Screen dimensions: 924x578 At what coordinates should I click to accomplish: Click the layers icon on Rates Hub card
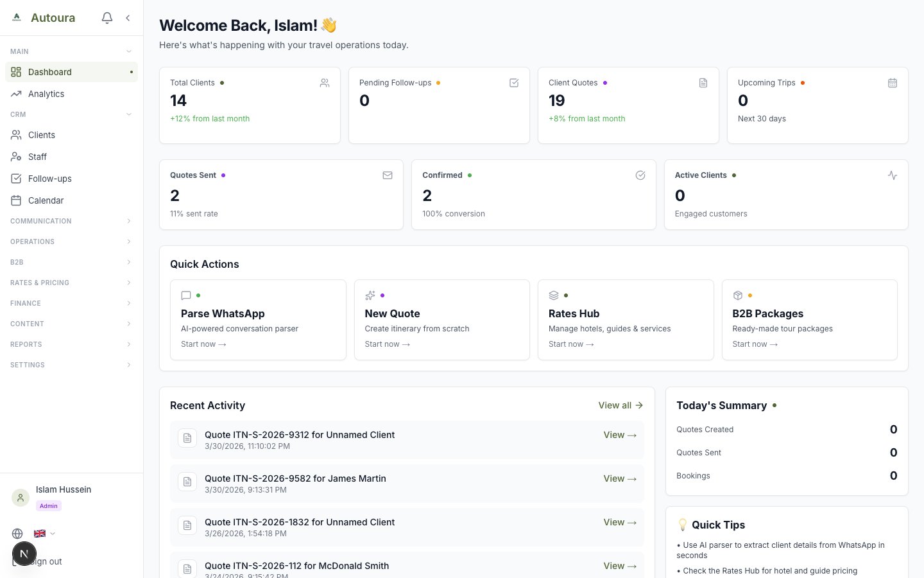click(554, 295)
